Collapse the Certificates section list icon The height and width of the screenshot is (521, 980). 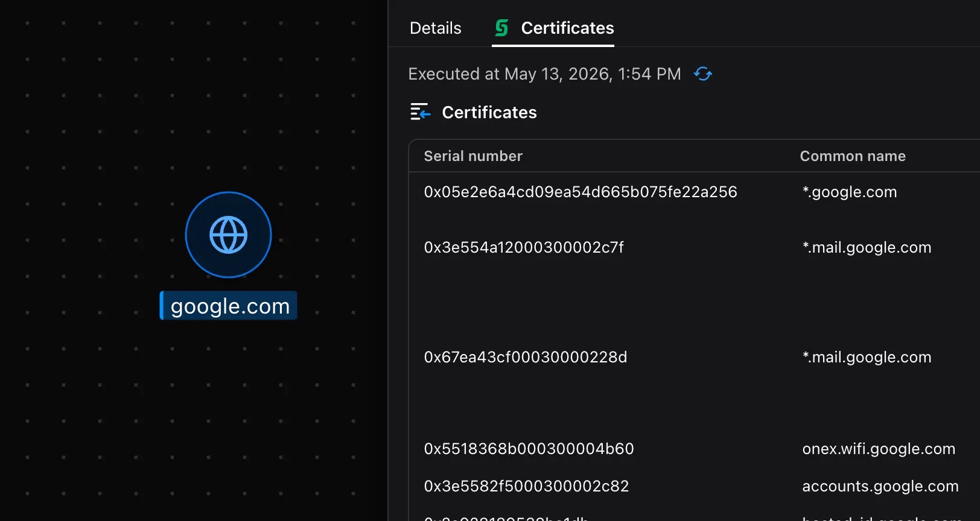420,112
